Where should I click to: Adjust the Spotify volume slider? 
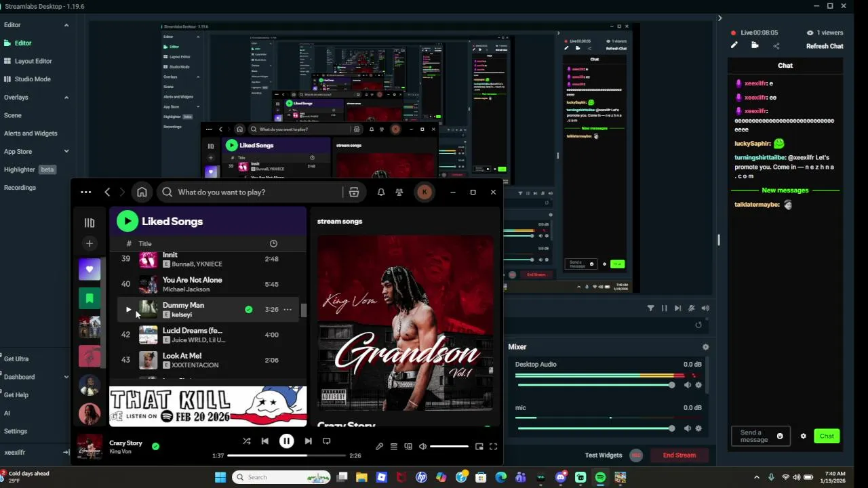449,447
